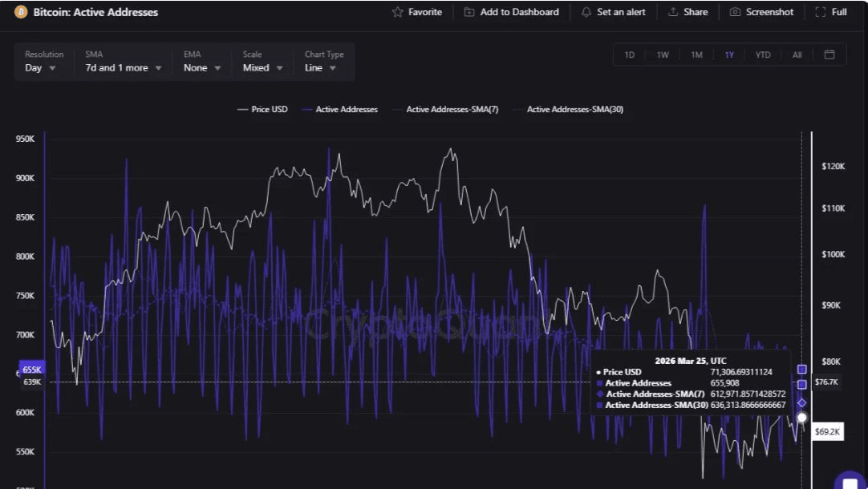Toggle Price USD series in legend
This screenshot has width=868, height=489.
(x=262, y=109)
